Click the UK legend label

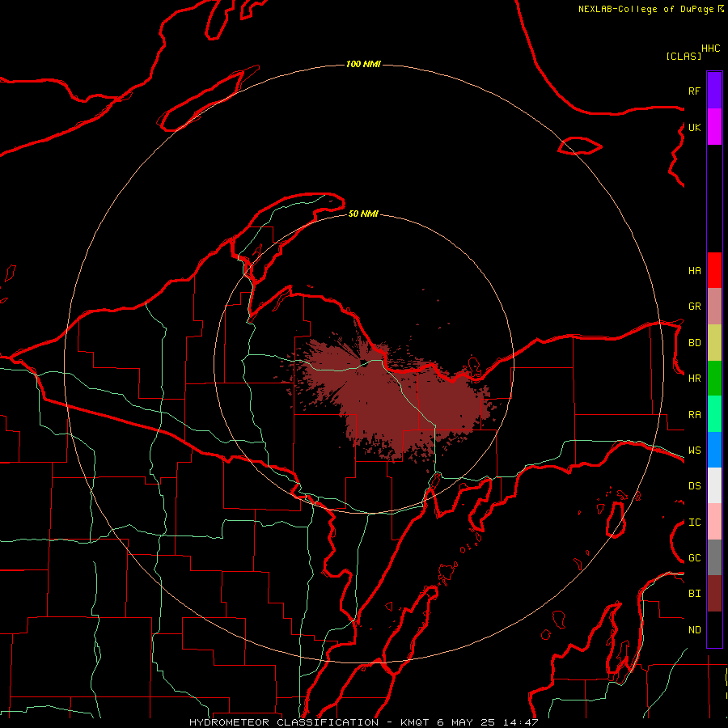[694, 127]
